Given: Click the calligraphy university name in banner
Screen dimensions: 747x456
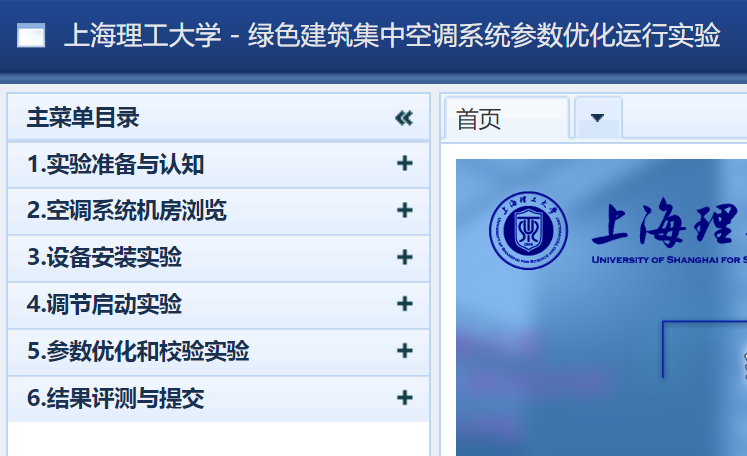Looking at the screenshot, I should 668,226.
